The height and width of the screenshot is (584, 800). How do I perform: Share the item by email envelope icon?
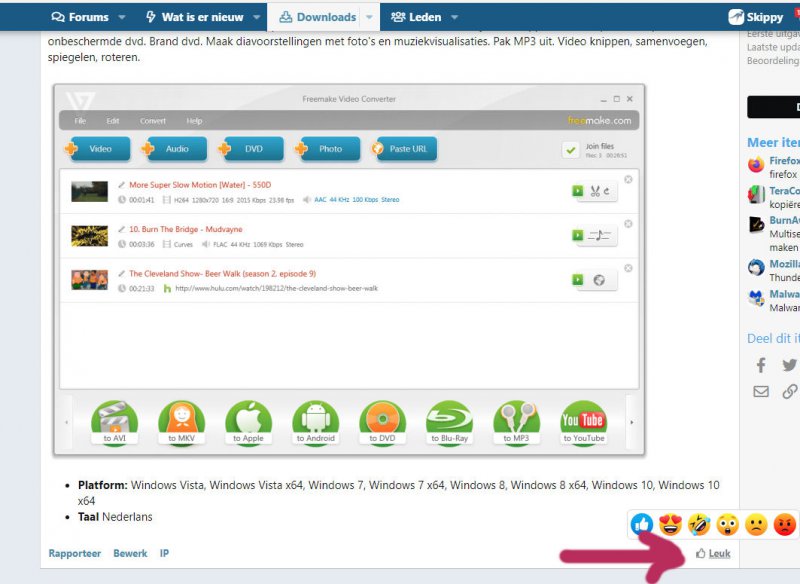pos(761,391)
